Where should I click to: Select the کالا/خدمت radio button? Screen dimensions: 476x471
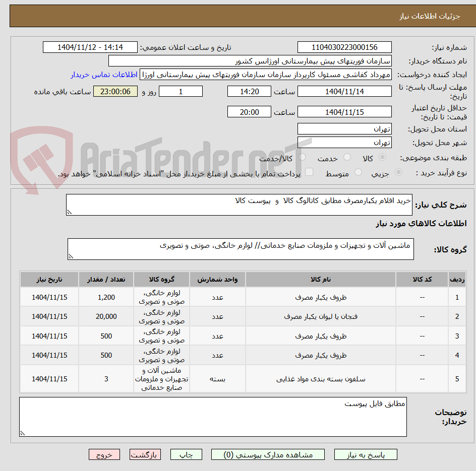[x=302, y=157]
